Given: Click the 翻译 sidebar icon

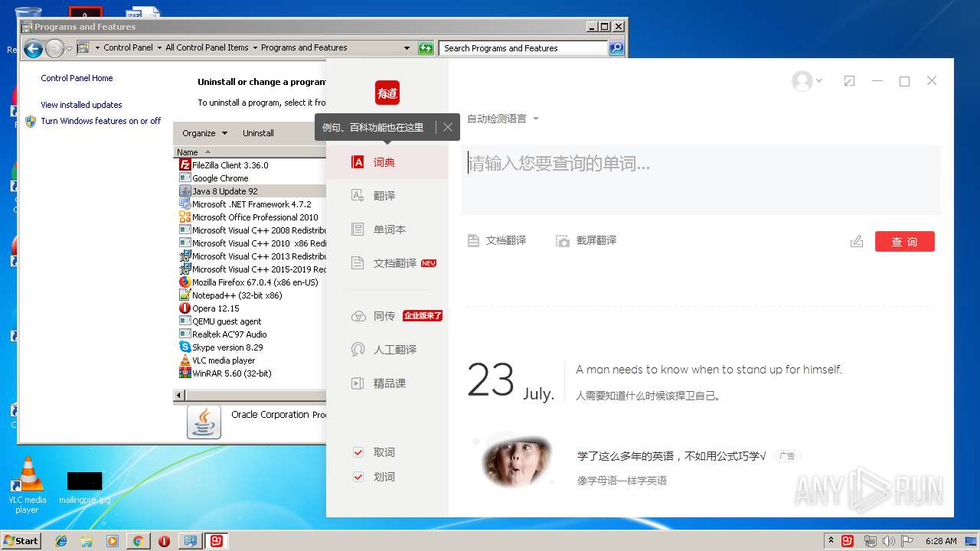Looking at the screenshot, I should [x=358, y=196].
